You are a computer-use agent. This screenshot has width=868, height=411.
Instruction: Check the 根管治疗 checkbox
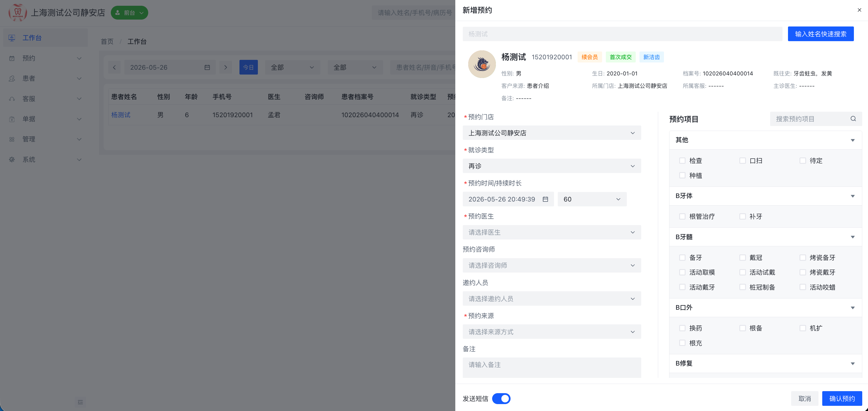(682, 216)
